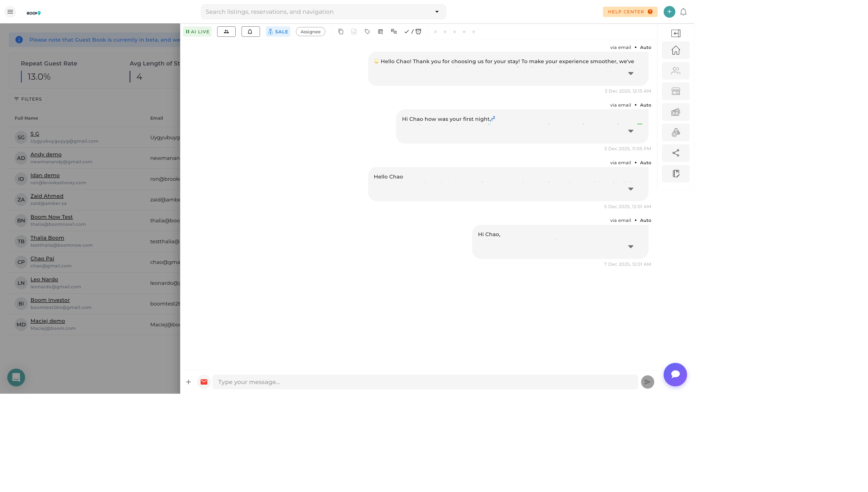
Task: Open the translate message tool
Action: pyautogui.click(x=394, y=31)
